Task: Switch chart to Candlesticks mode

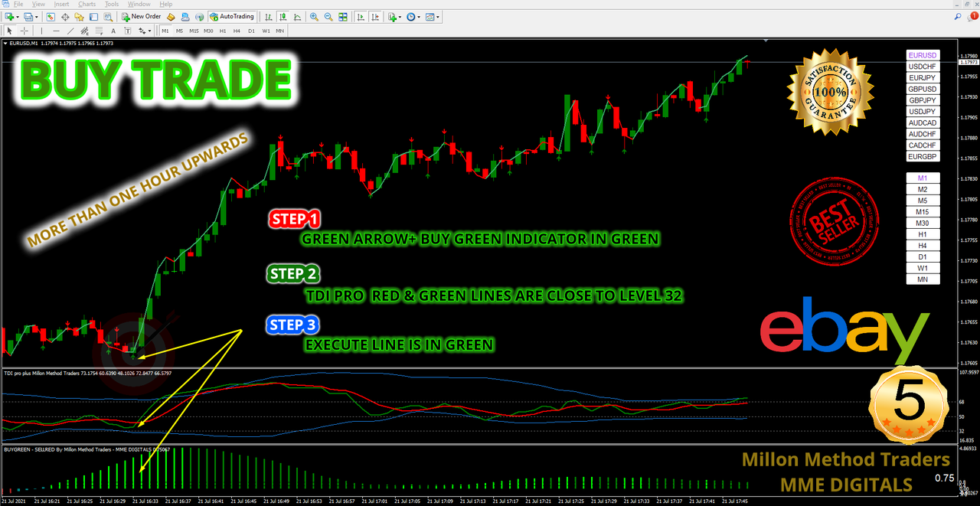Action: click(x=283, y=17)
